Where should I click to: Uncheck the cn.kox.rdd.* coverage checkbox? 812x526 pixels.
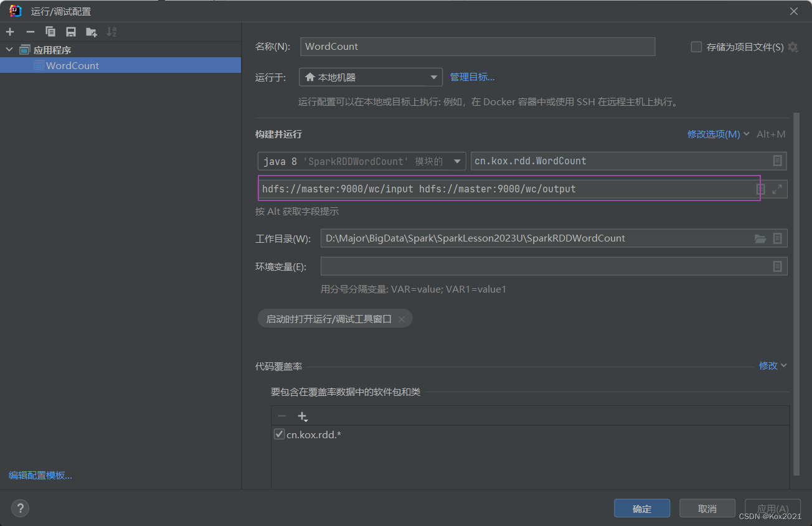(279, 434)
